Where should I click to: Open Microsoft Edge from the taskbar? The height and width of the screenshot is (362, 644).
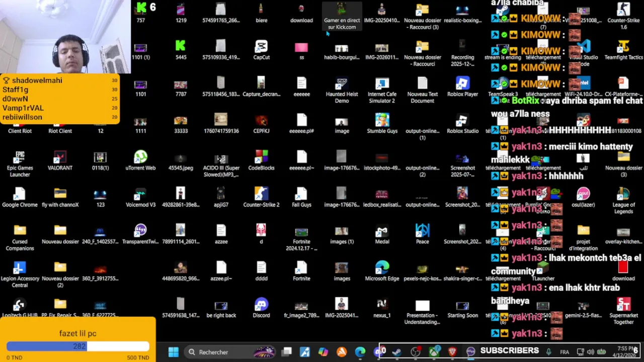tap(360, 352)
